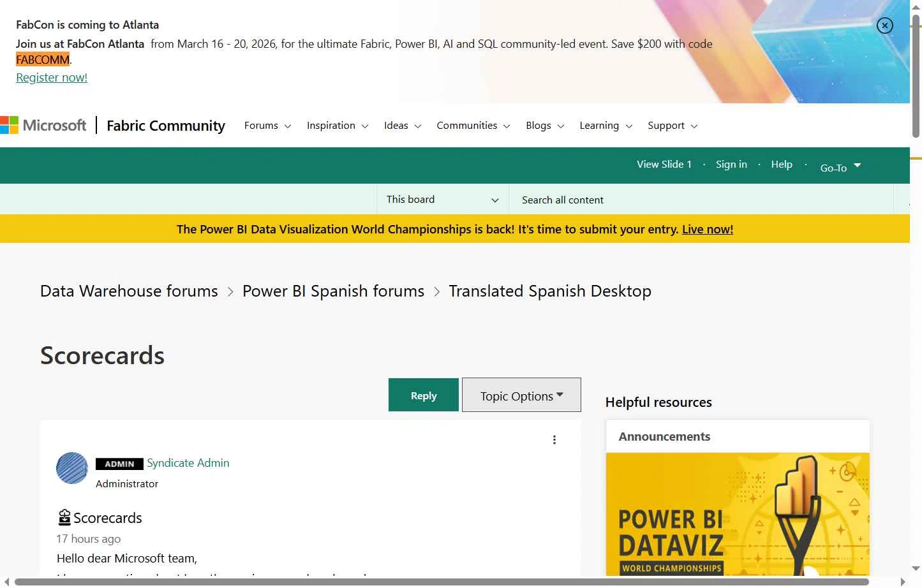Click the Register now! link
Viewport: 922px width, 588px height.
(52, 77)
